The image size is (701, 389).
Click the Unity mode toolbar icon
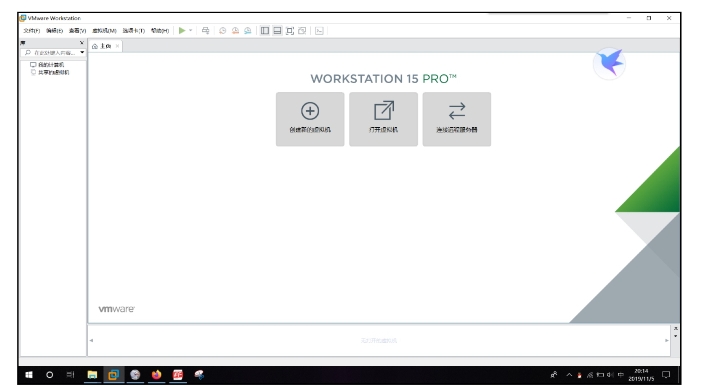(x=302, y=30)
